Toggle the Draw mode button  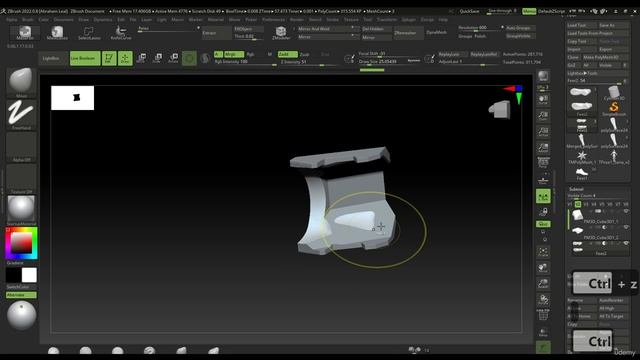125,58
